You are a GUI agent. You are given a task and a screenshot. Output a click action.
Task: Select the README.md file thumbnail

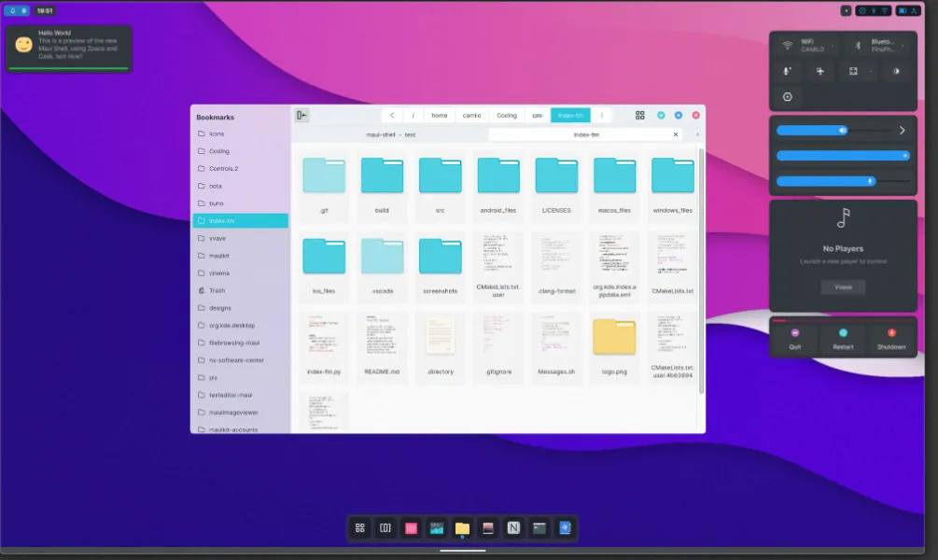(382, 337)
